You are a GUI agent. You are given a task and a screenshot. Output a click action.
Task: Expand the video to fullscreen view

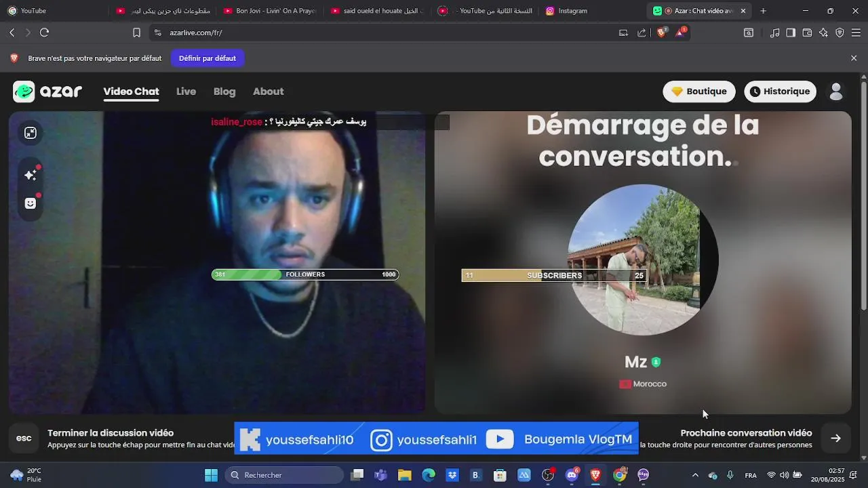tap(31, 133)
